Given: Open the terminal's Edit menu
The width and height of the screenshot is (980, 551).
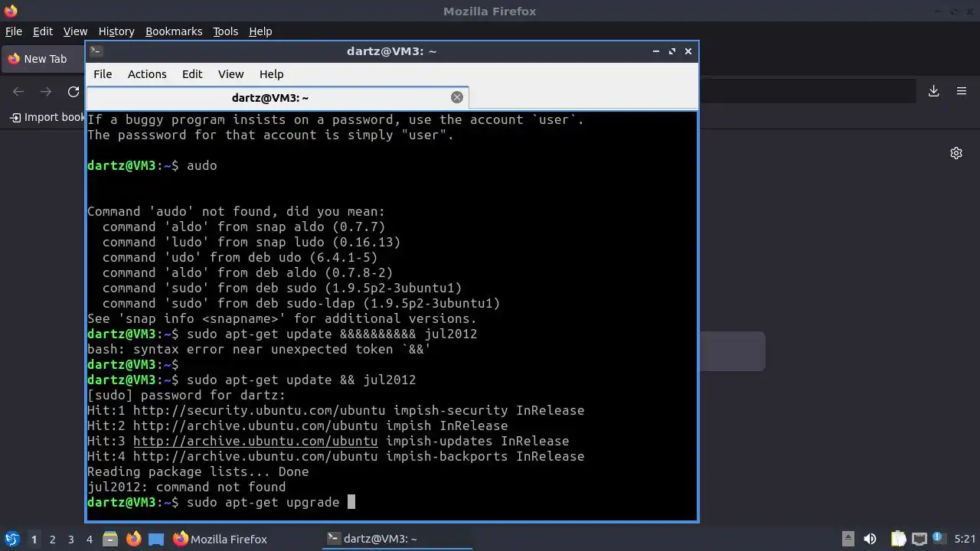Looking at the screenshot, I should click(x=192, y=74).
